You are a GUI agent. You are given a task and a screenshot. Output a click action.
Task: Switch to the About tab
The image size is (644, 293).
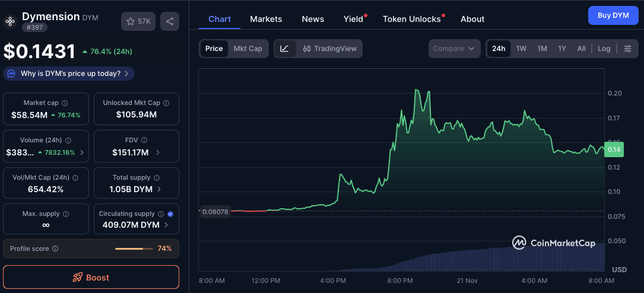point(472,19)
